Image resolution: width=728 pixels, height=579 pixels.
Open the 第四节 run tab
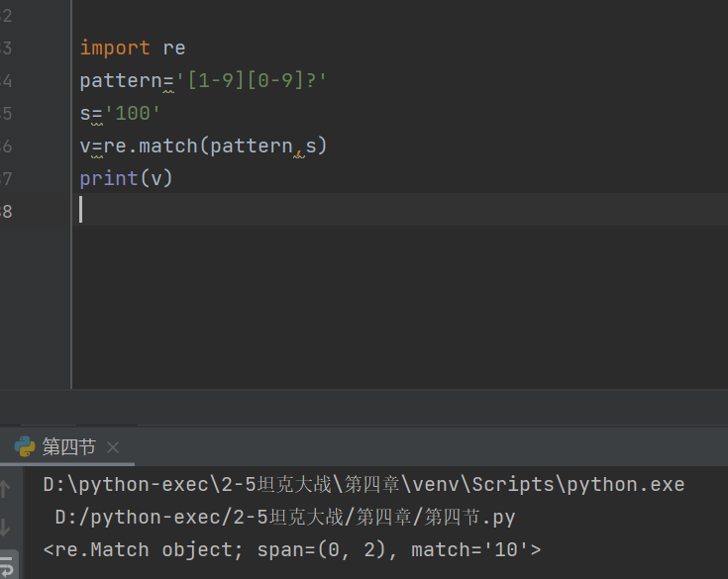pyautogui.click(x=68, y=446)
